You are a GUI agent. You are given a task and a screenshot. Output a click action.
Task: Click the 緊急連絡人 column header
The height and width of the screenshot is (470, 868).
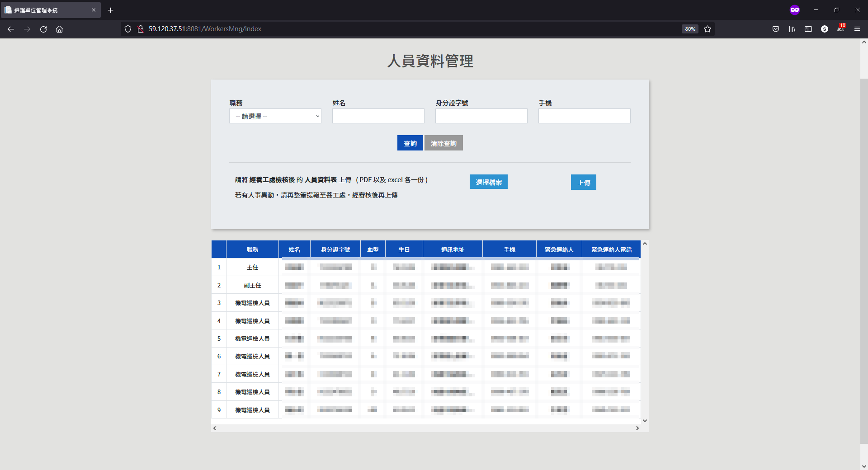pos(559,249)
